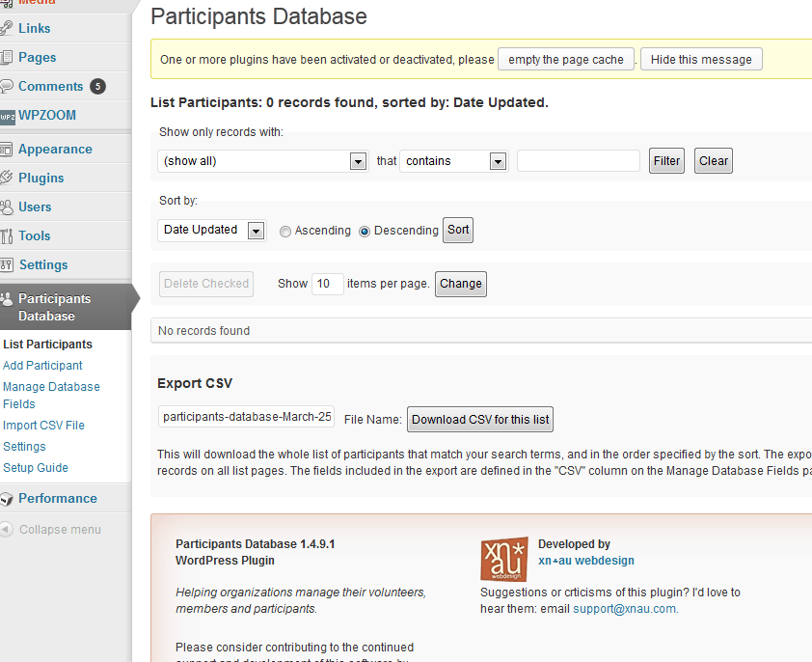The image size is (812, 662).
Task: Click the Clear button
Action: tap(713, 161)
